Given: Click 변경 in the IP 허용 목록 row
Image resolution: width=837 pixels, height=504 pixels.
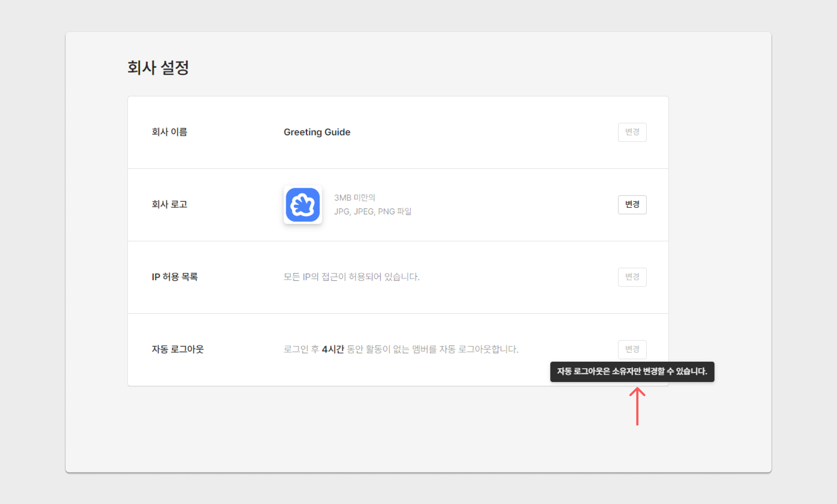Looking at the screenshot, I should 632,277.
